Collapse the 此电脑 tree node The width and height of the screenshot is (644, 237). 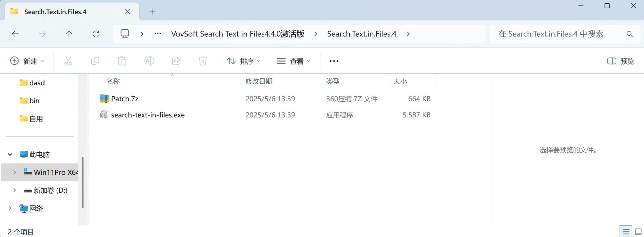(10, 154)
